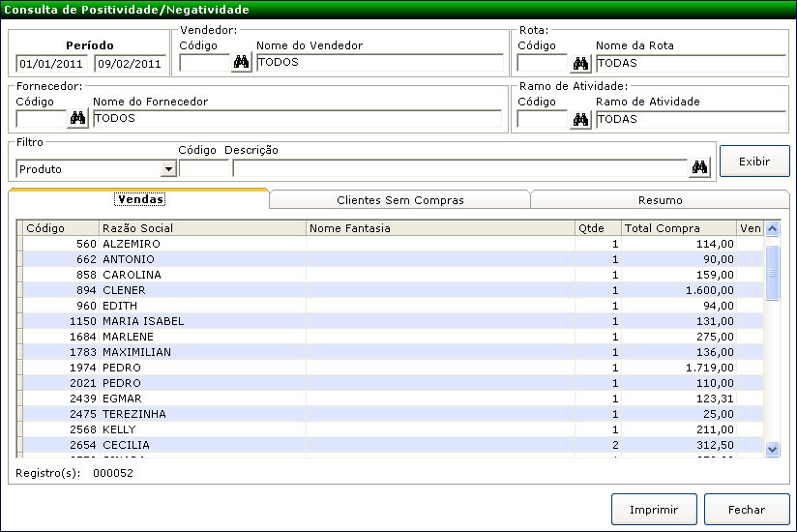Click total value 312,50
The width and height of the screenshot is (797, 532).
coord(715,445)
